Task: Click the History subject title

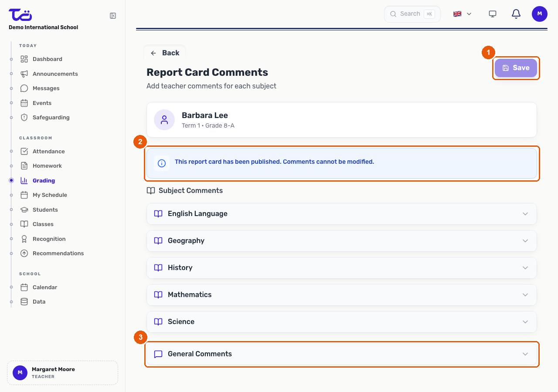Action: coord(180,268)
